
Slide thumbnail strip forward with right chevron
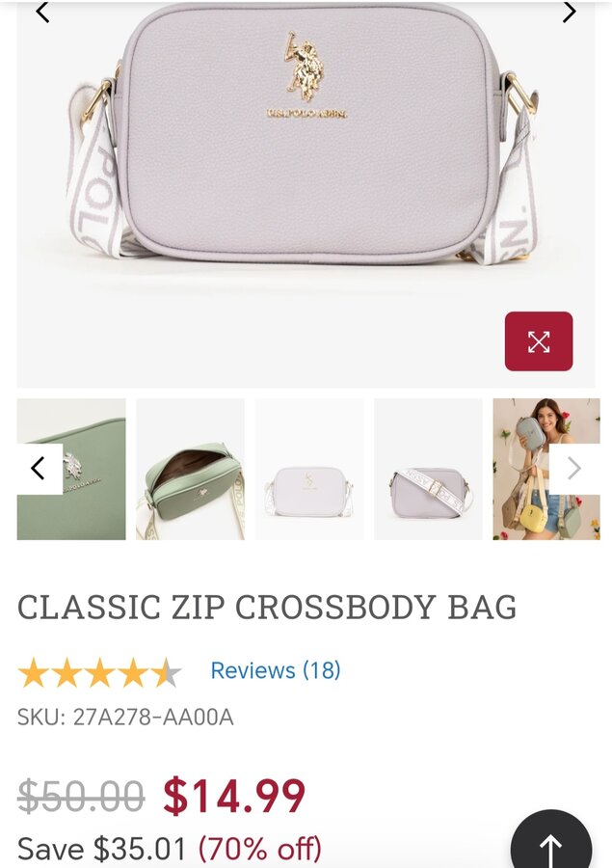tap(574, 469)
